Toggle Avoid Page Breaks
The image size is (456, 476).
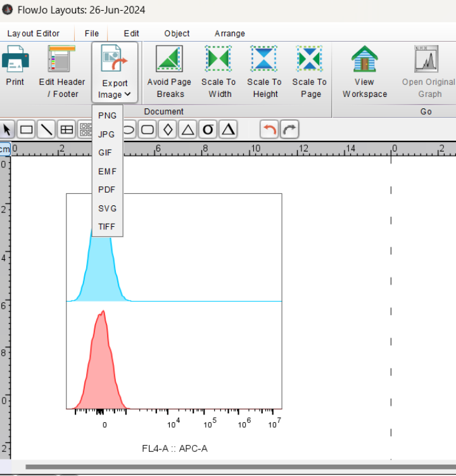pos(169,72)
